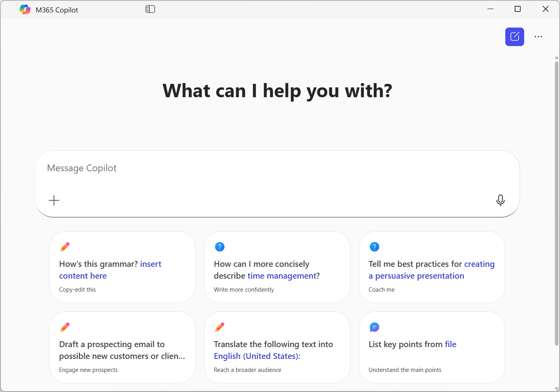The width and height of the screenshot is (560, 392).
Task: Choose "List key points from file" card
Action: pyautogui.click(x=432, y=348)
